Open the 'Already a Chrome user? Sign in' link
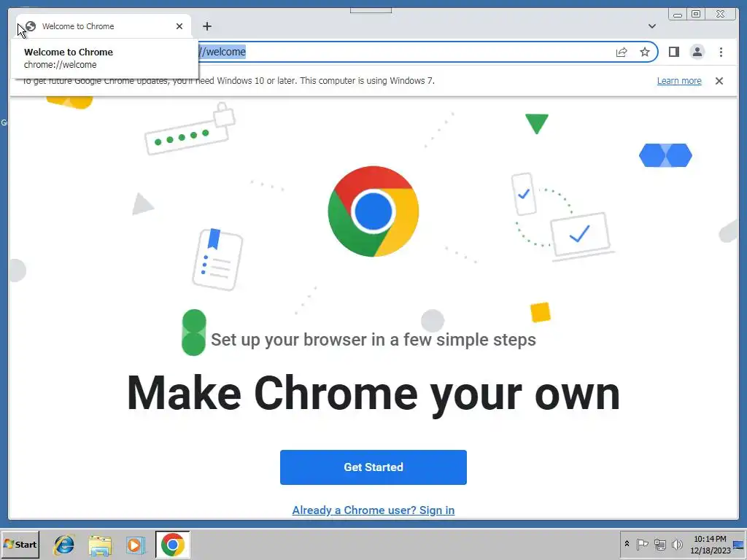 (x=373, y=510)
